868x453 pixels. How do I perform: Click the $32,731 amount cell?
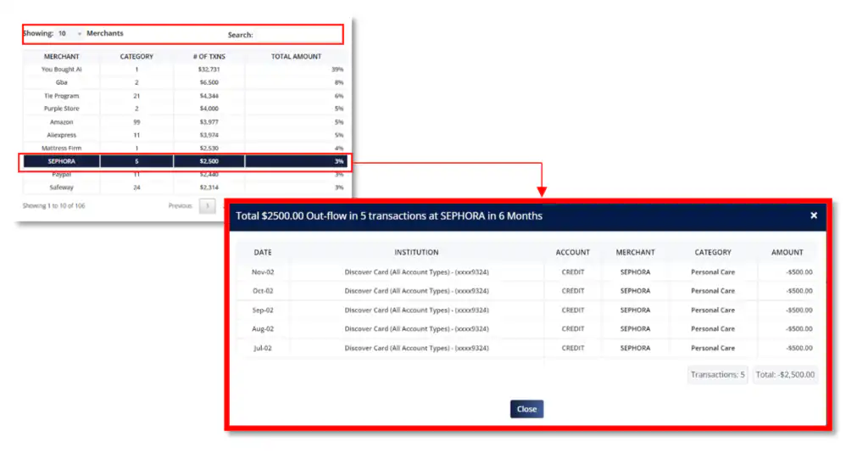[x=209, y=70]
